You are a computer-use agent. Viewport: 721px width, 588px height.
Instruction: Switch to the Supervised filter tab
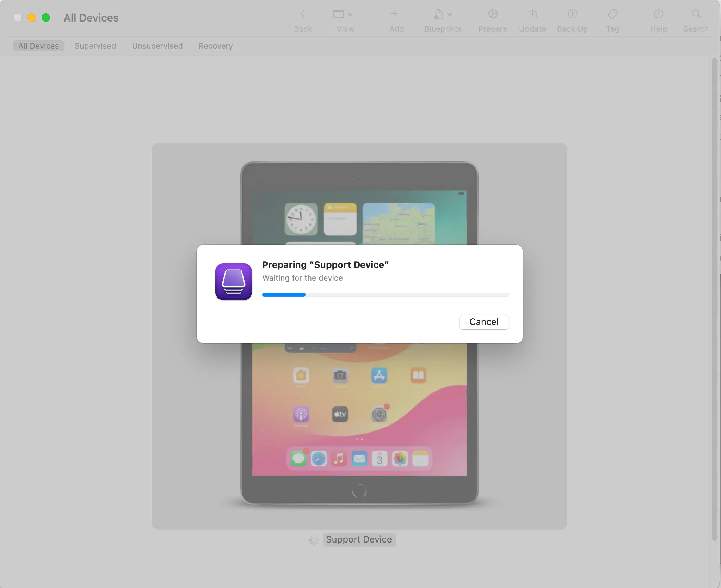(x=95, y=46)
